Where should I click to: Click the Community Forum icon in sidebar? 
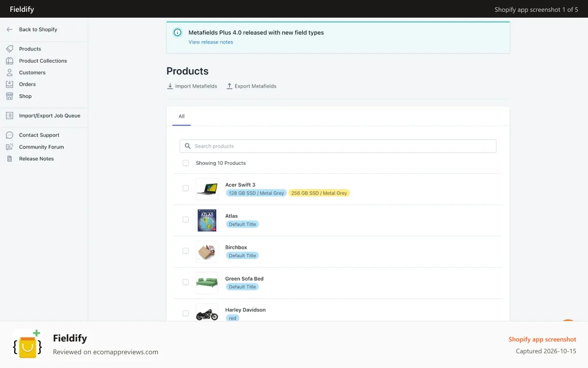[9, 147]
